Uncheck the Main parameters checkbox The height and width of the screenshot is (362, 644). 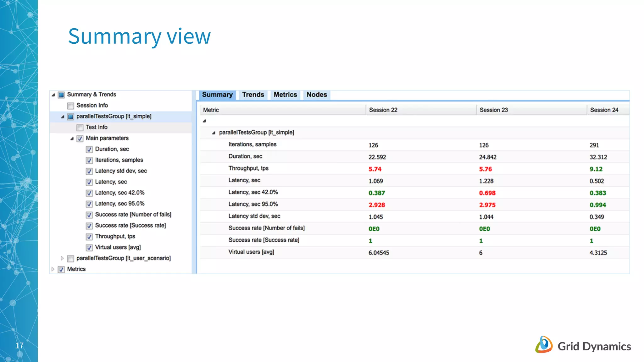tap(80, 139)
